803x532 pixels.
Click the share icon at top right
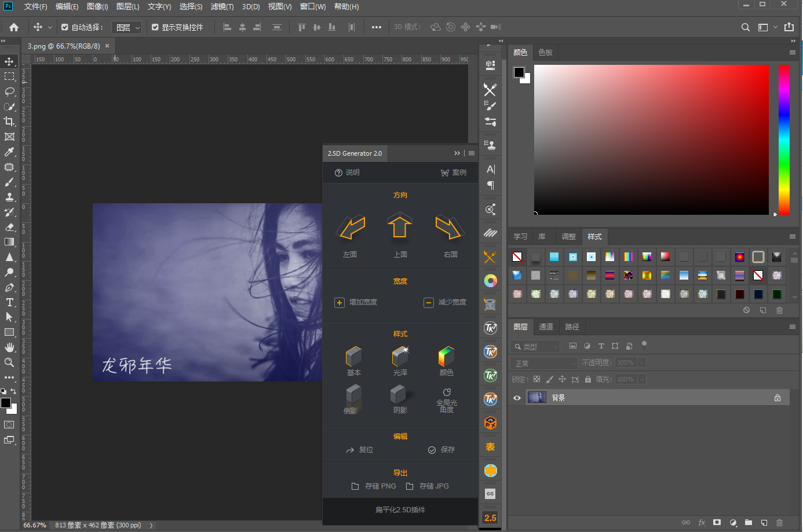click(x=789, y=27)
